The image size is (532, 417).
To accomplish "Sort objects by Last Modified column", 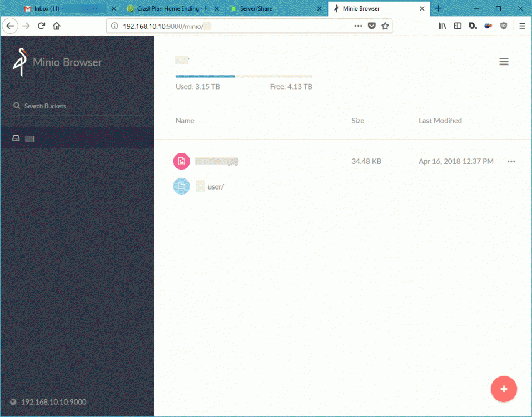I will coord(440,121).
